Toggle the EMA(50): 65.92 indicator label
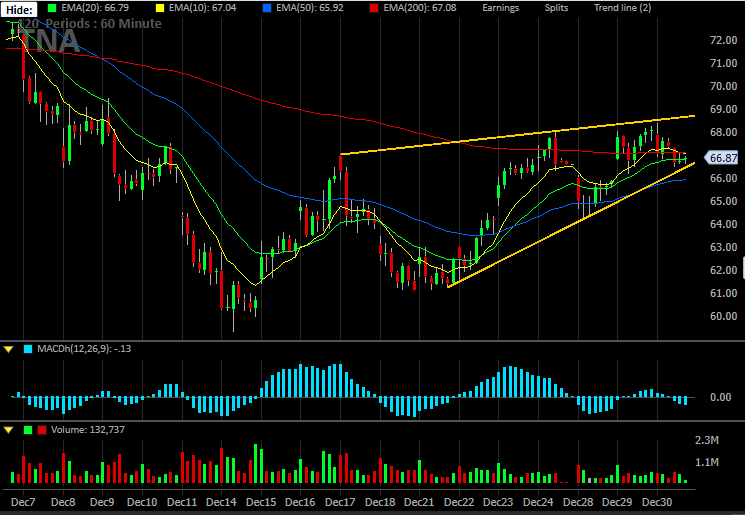Image resolution: width=745 pixels, height=515 pixels. [310, 8]
